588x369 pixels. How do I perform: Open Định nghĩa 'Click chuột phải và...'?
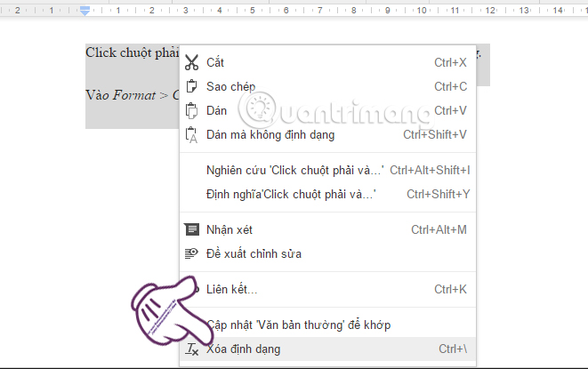click(327, 194)
